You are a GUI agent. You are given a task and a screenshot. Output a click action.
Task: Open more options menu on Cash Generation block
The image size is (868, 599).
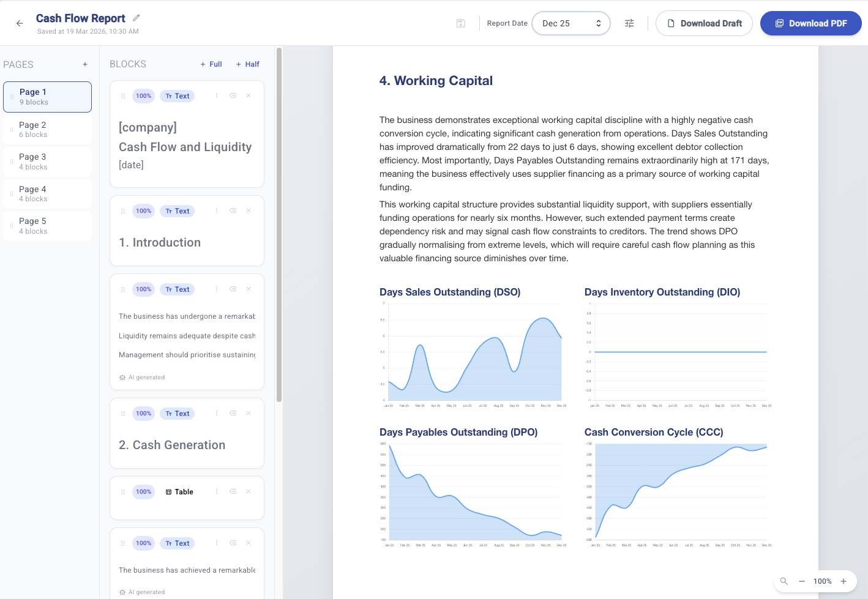click(x=217, y=413)
